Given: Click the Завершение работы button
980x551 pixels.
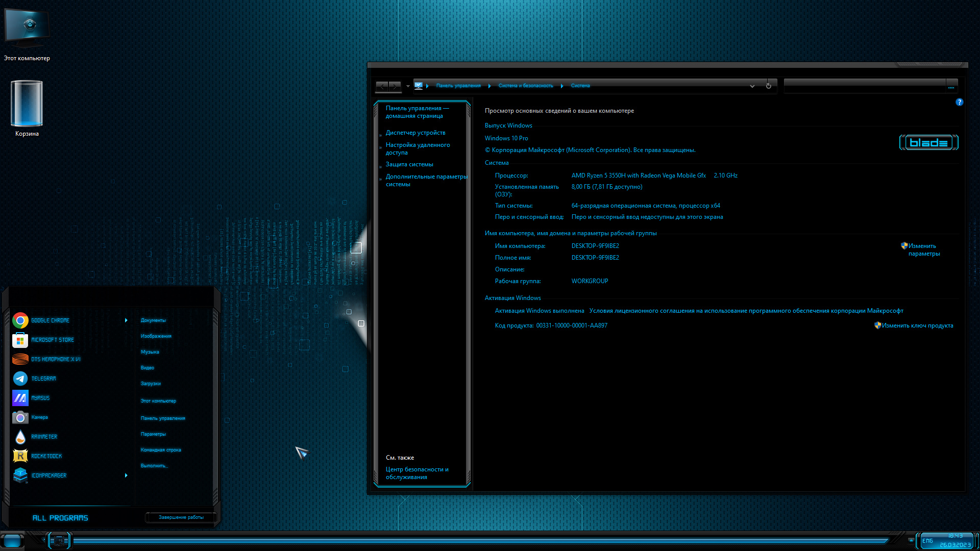Looking at the screenshot, I should pos(181,517).
